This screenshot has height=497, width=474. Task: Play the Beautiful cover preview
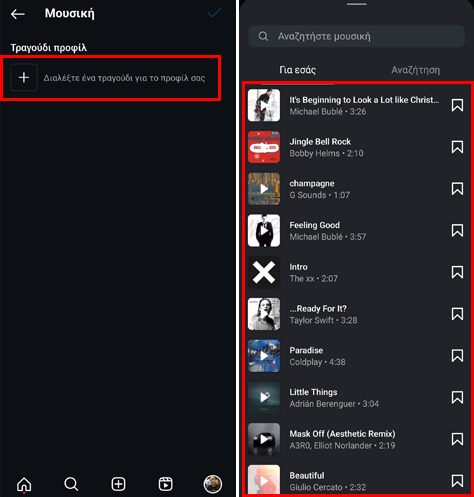point(264,479)
